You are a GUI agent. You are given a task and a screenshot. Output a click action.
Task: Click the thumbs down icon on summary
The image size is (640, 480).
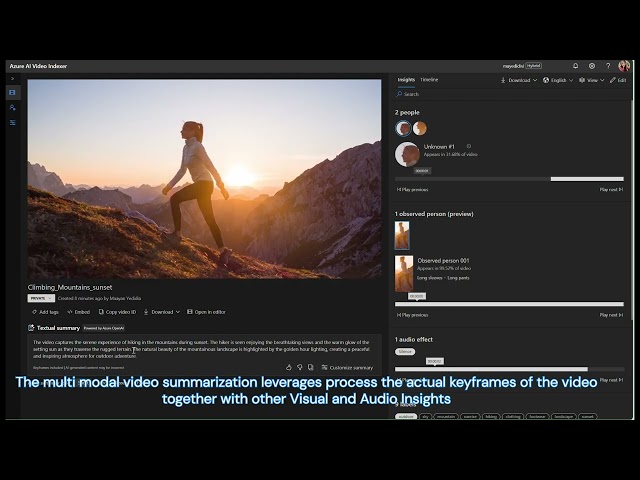pyautogui.click(x=300, y=367)
